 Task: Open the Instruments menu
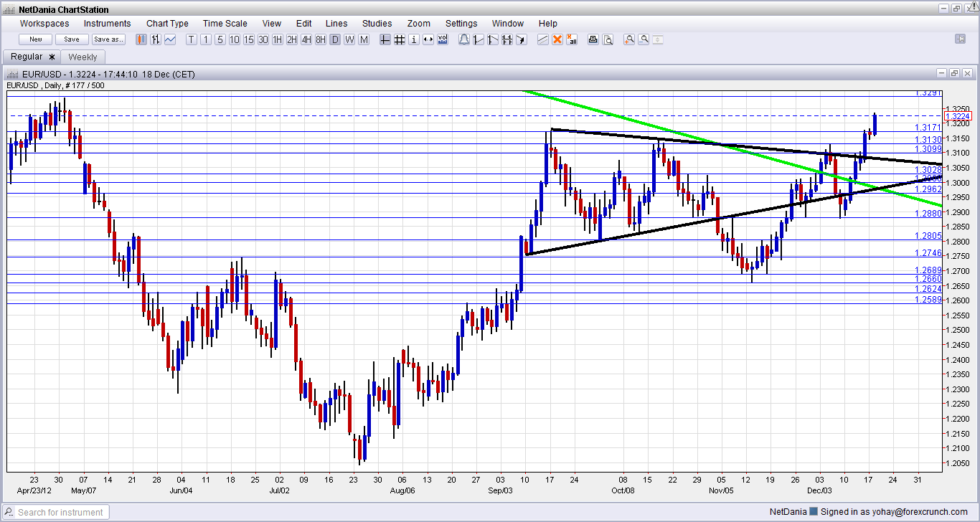tap(108, 24)
